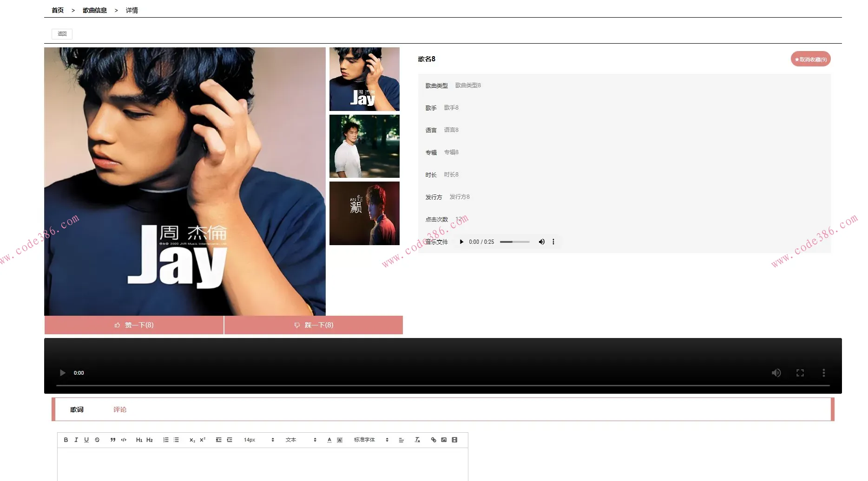Mute the music file audio player
The width and height of the screenshot is (868, 481).
tap(541, 242)
